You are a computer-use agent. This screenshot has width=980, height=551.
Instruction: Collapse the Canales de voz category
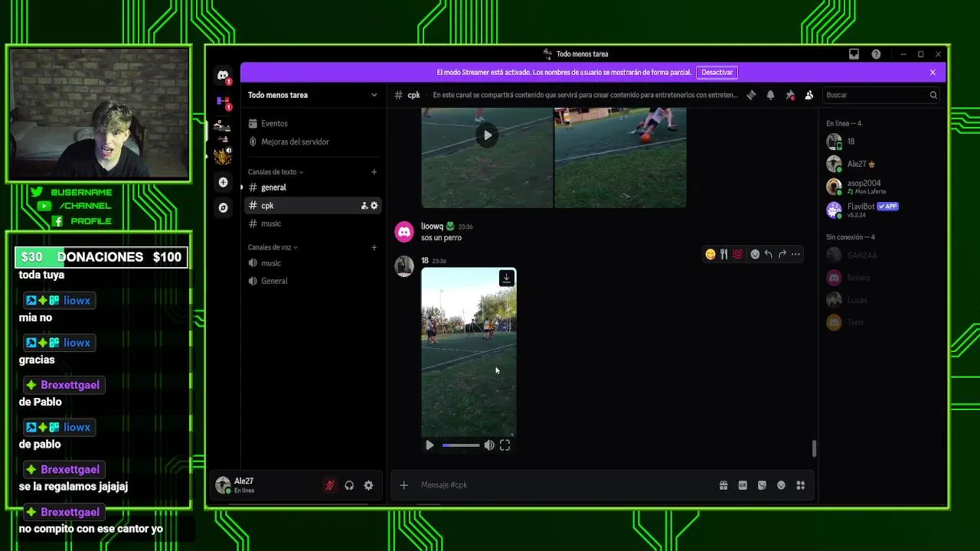point(273,247)
